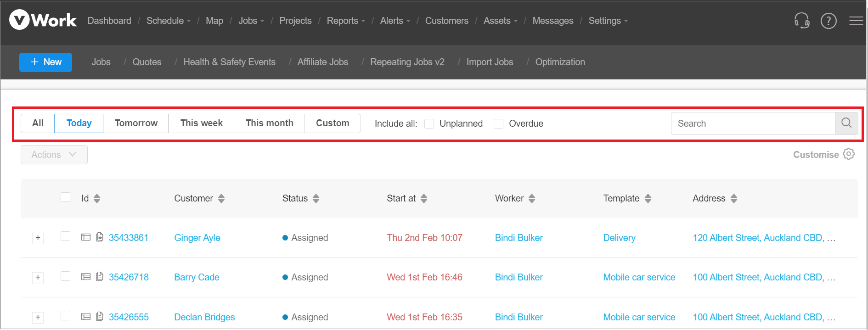Screen dimensions: 868x330
Task: Click the New button
Action: [45, 62]
